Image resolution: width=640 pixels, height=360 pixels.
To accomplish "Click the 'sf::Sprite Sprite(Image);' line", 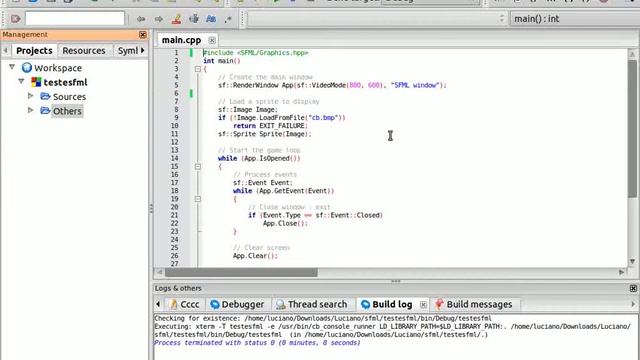I will click(x=264, y=134).
